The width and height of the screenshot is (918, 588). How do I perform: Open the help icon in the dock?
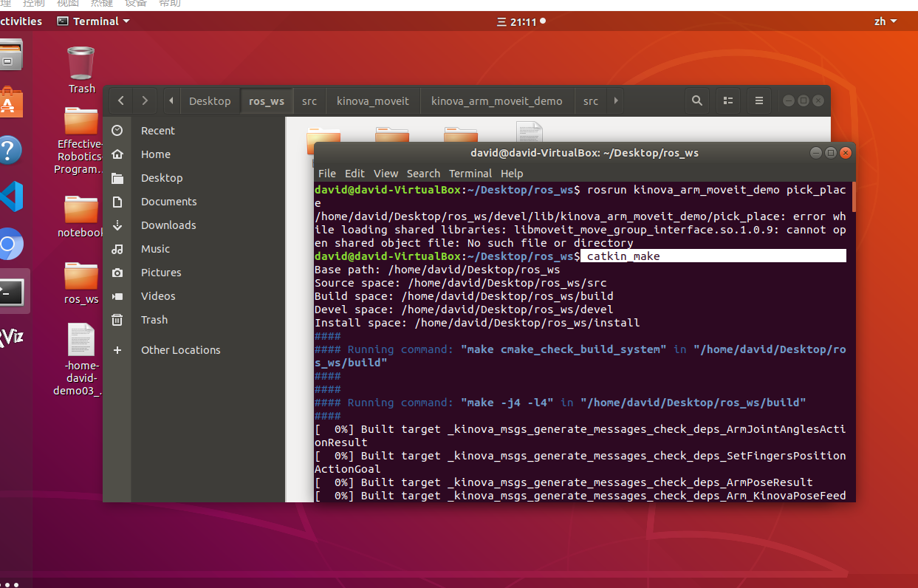point(11,149)
